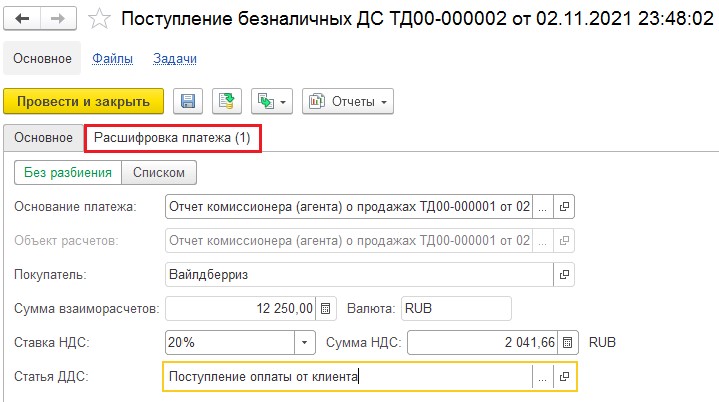Viewport: 719px width, 402px height.
Task: Open calculator for Сумма взаиморасчетов
Action: point(326,308)
